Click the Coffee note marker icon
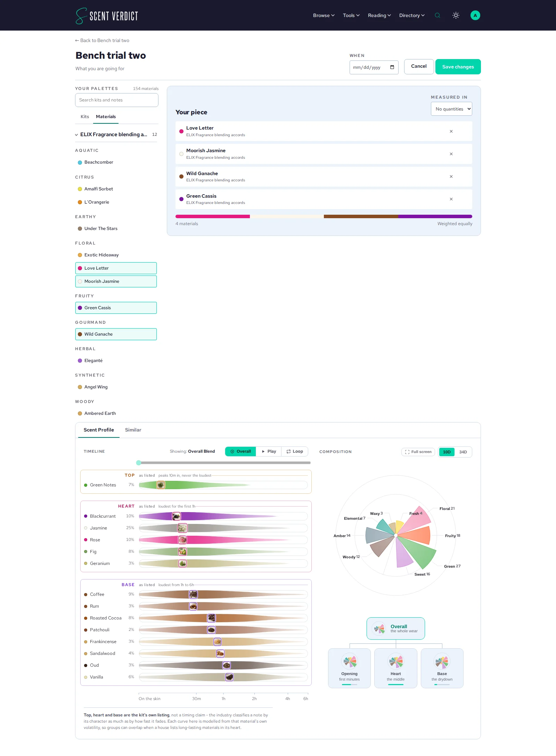Image resolution: width=556 pixels, height=756 pixels. tap(193, 594)
